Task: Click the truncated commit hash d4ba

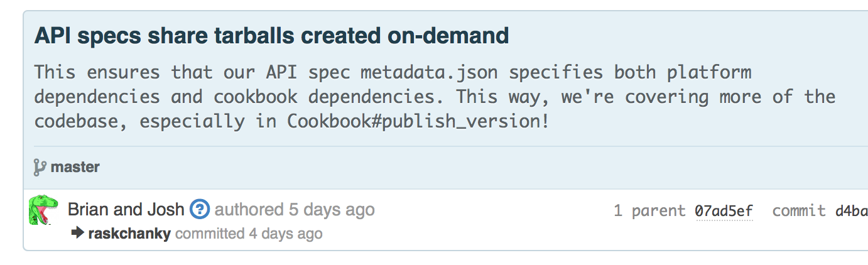Action: tap(851, 211)
